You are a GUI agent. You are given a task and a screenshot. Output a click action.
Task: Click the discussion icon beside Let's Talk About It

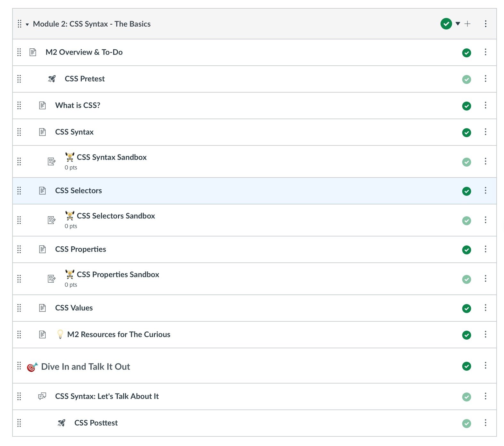[x=42, y=396]
